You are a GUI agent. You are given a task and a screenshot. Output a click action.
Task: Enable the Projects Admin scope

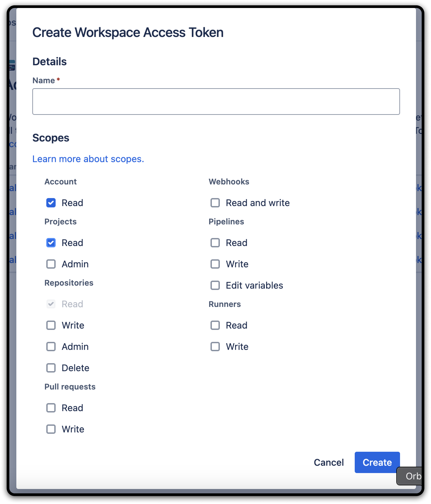pos(51,264)
